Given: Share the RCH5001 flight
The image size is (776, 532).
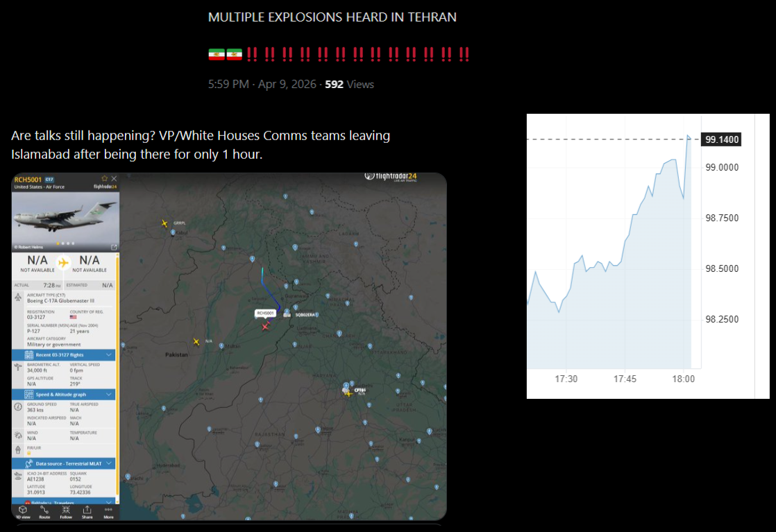Looking at the screenshot, I should point(87,512).
